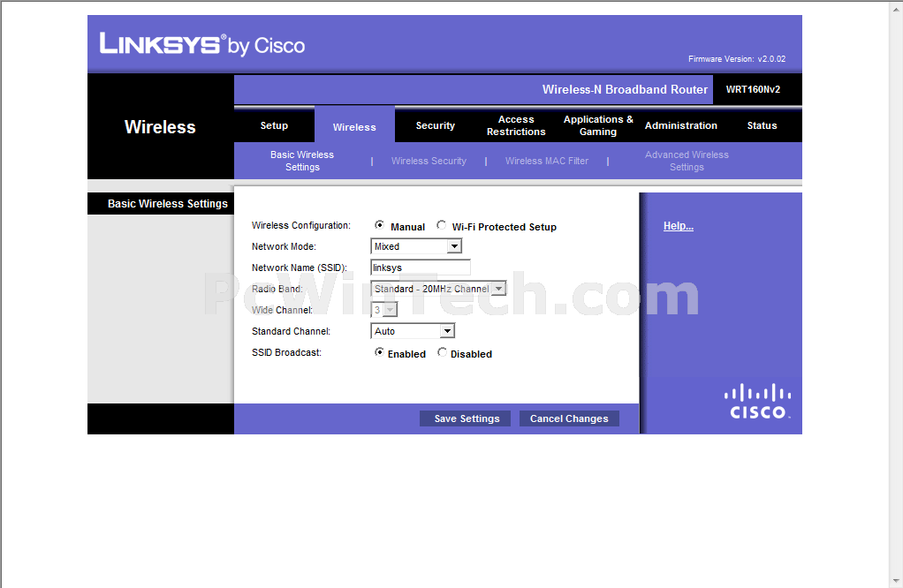The width and height of the screenshot is (903, 588).
Task: Click the Standard Channel label
Action: pyautogui.click(x=291, y=331)
